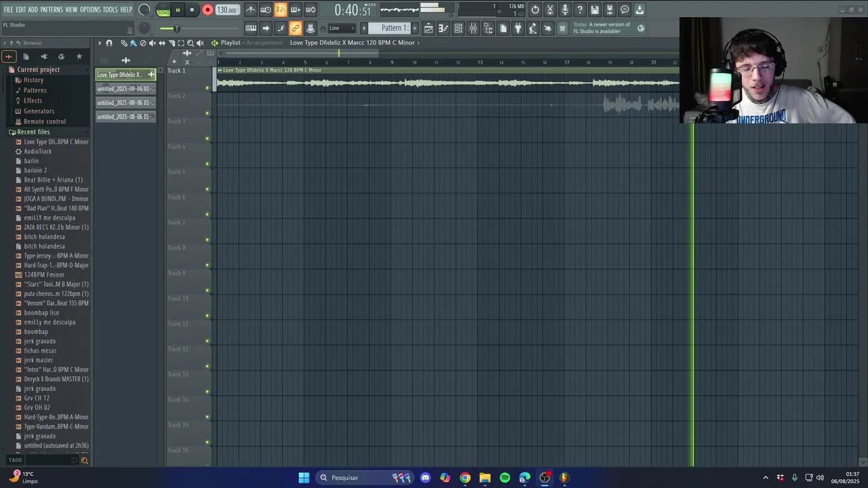Open Spotify from the Windows taskbar
Screen dimensions: 868x488
click(505, 478)
